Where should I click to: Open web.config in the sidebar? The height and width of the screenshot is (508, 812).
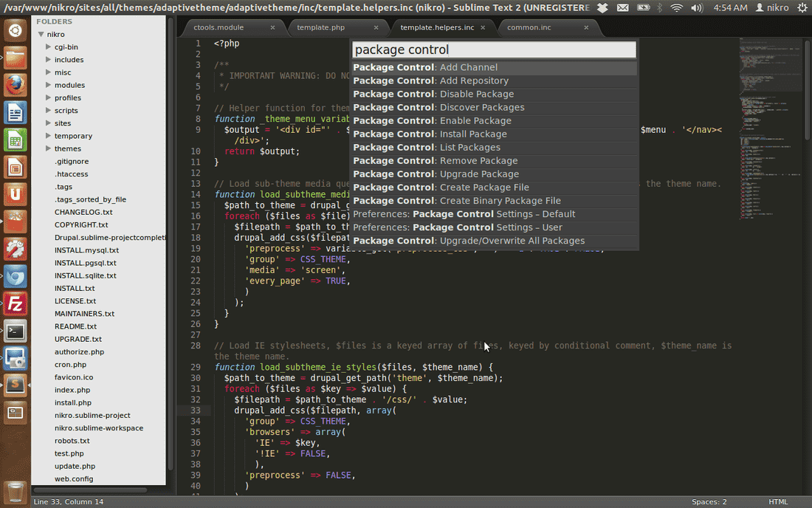(x=74, y=479)
